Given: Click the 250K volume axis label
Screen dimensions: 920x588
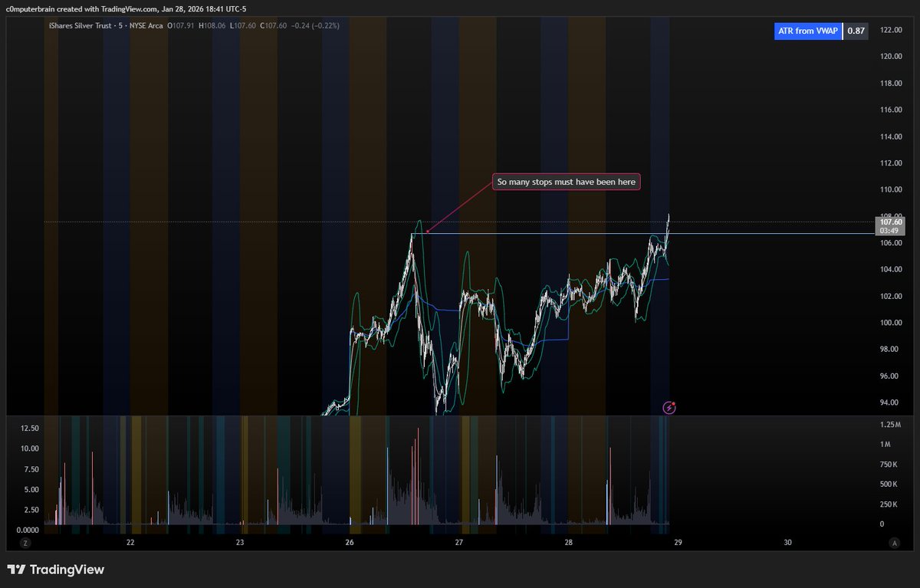Looking at the screenshot, I should pyautogui.click(x=889, y=504).
